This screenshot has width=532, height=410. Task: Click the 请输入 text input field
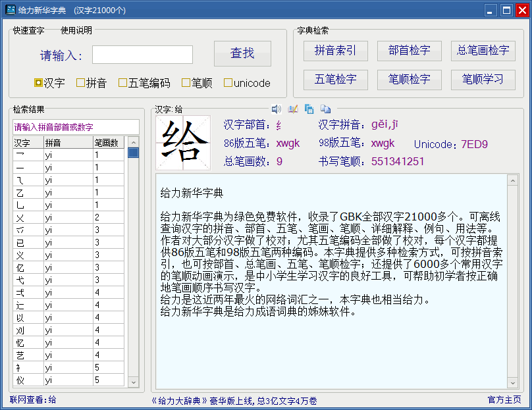point(142,55)
